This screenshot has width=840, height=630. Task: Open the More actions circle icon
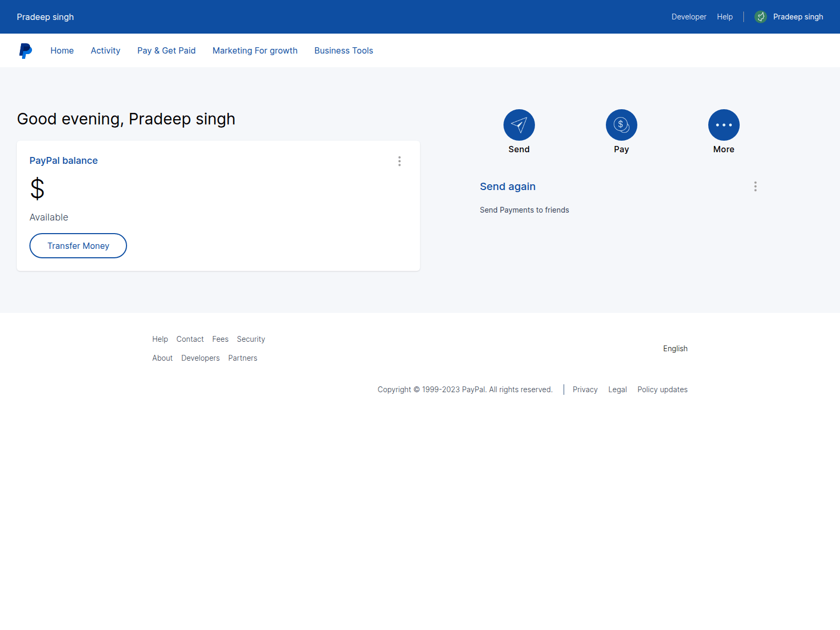coord(723,125)
